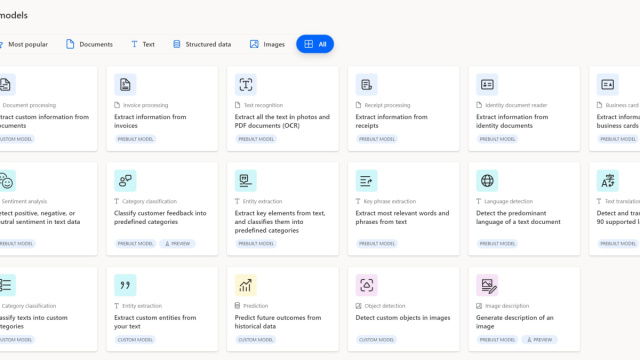640x360 pixels.
Task: Click the picture icon in Images tab
Action: [254, 44]
